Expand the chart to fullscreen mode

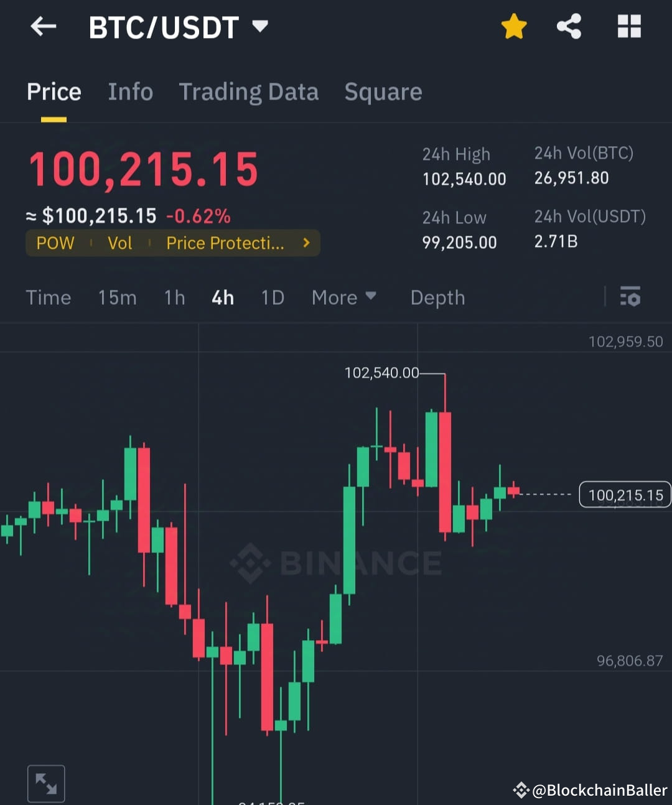pyautogui.click(x=46, y=783)
